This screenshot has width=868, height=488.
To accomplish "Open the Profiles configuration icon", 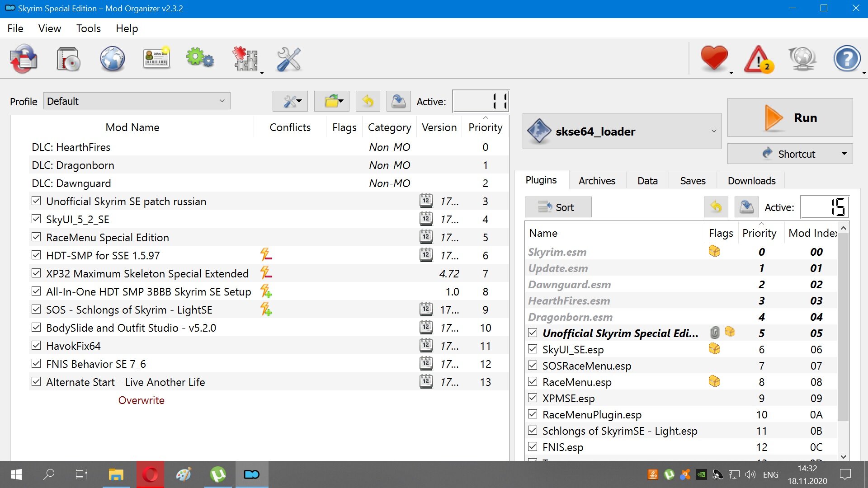I will (x=156, y=59).
